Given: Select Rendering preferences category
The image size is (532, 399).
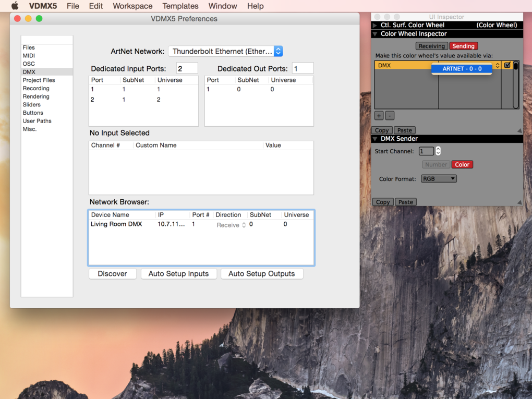Looking at the screenshot, I should pyautogui.click(x=47, y=96).
